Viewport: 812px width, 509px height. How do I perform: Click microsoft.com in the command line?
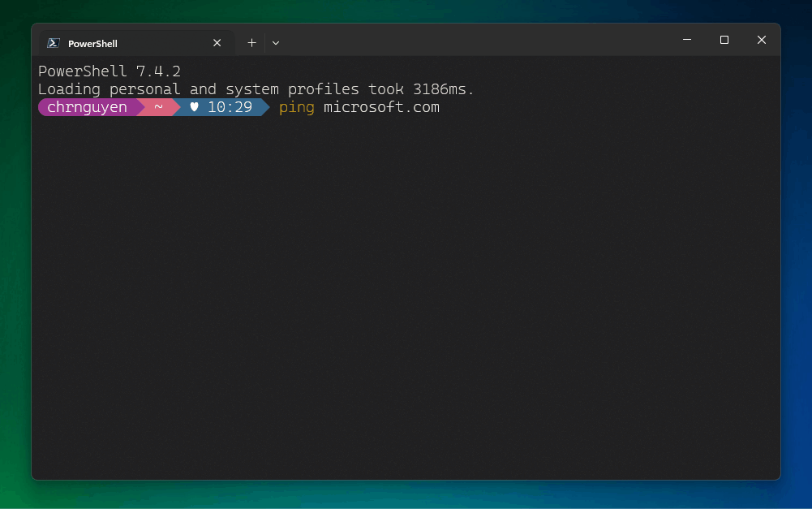[381, 107]
